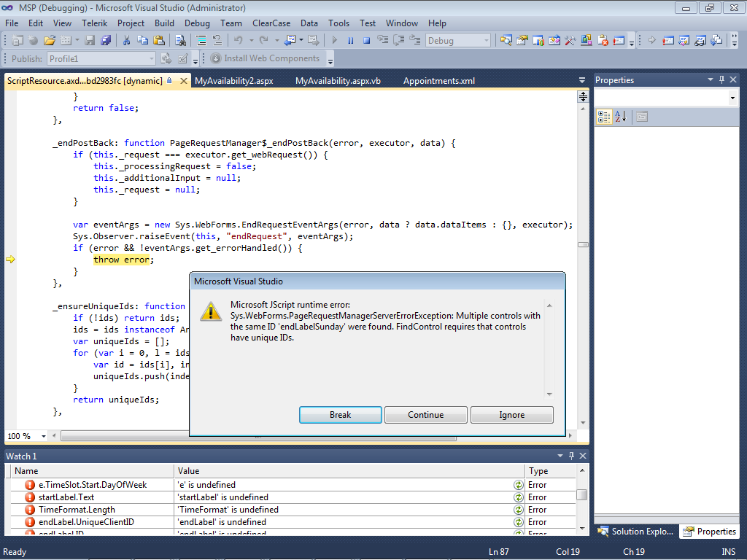
Task: Open the Debug configuration dropdown
Action: point(486,41)
